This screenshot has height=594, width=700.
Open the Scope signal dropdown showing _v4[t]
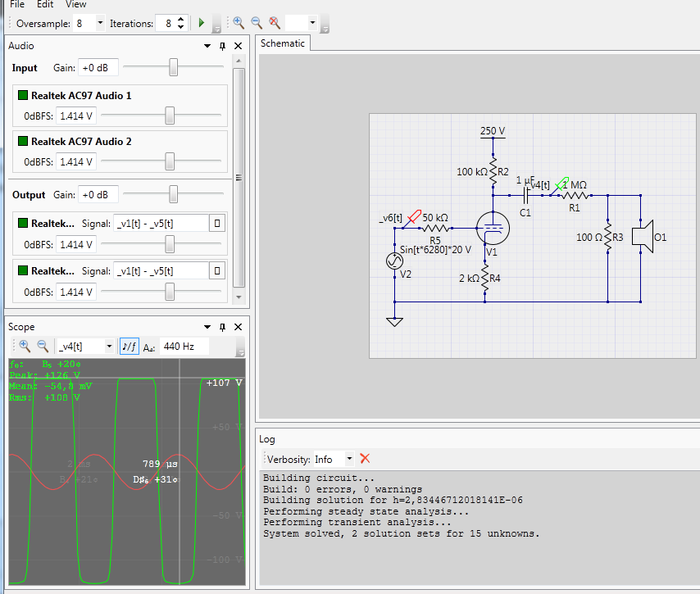pyautogui.click(x=109, y=347)
